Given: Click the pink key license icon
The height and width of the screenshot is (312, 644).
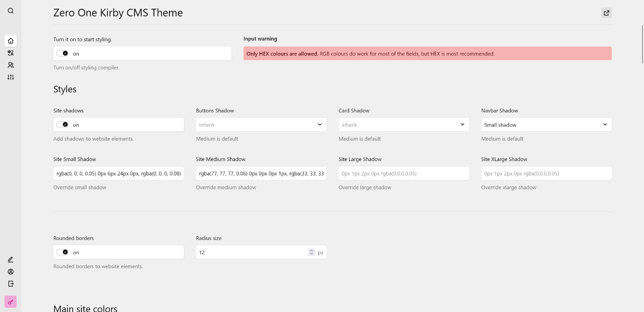Looking at the screenshot, I should coord(11,302).
